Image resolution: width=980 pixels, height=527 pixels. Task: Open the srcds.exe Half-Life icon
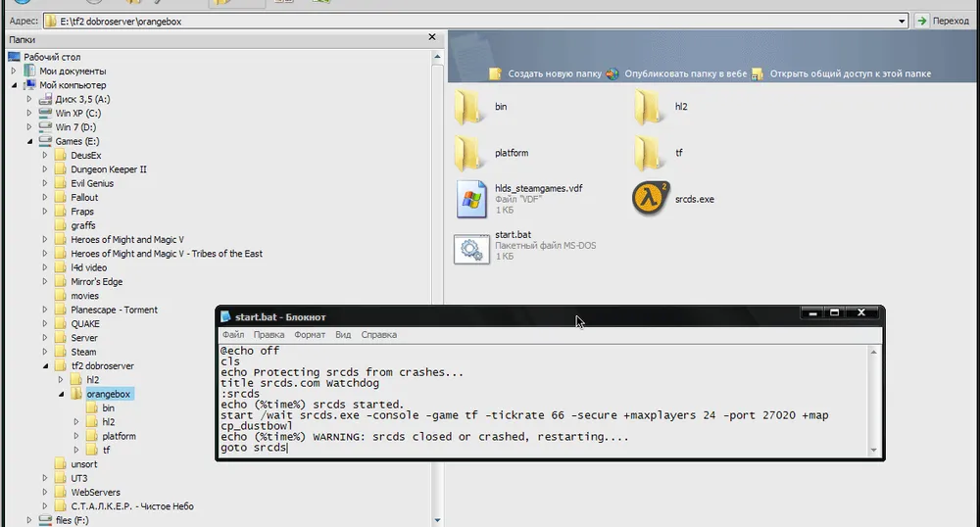click(649, 198)
